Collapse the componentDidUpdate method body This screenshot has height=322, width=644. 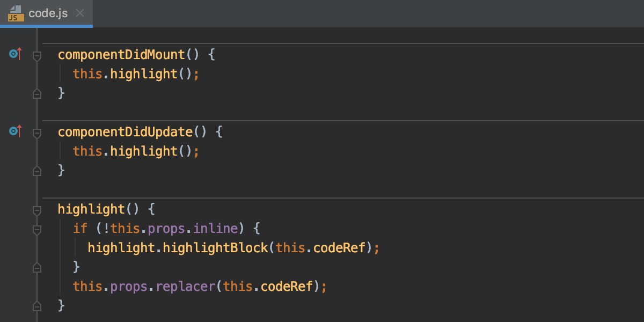36,133
